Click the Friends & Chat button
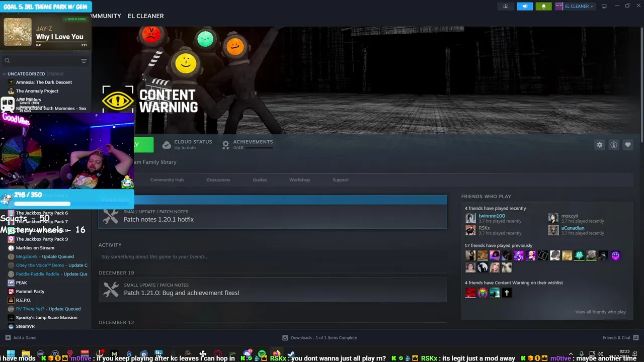The height and width of the screenshot is (362, 644). 621,338
